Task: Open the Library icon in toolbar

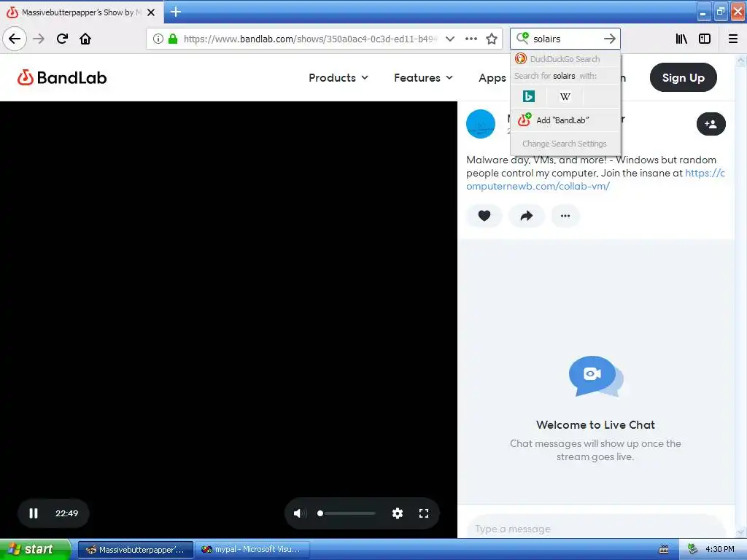Action: click(x=681, y=39)
